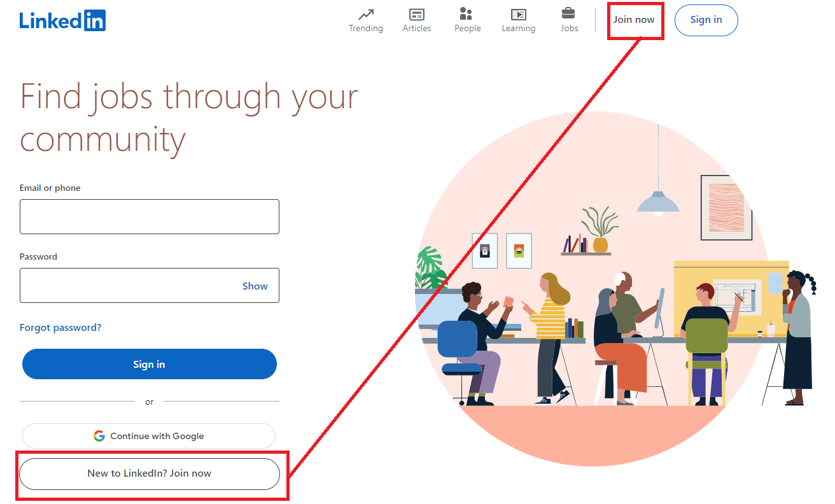The image size is (835, 504).
Task: Click the outlined Sign in button at top
Action: pos(706,20)
